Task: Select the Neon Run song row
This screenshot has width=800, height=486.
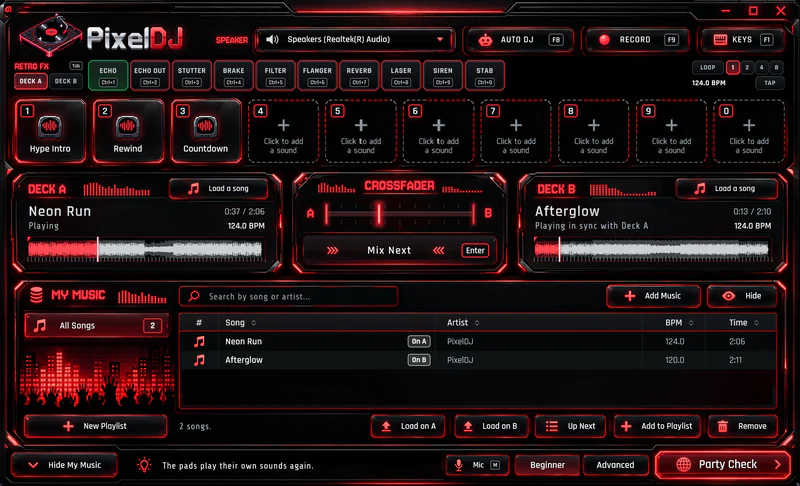Action: [x=478, y=342]
